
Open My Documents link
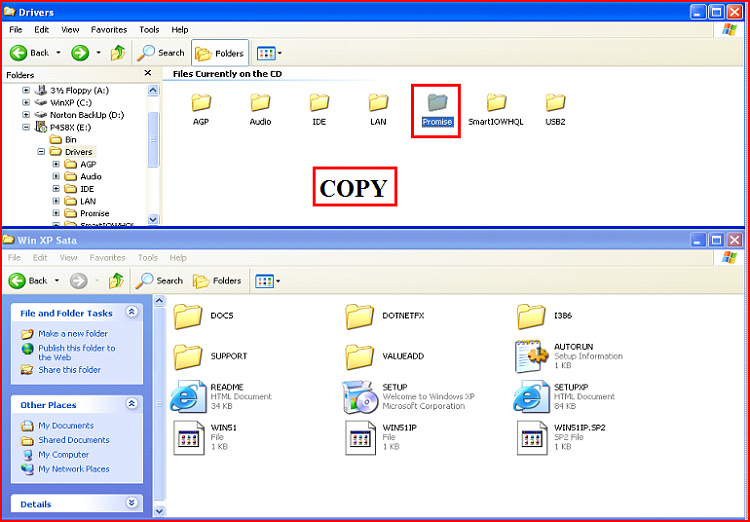tap(66, 425)
